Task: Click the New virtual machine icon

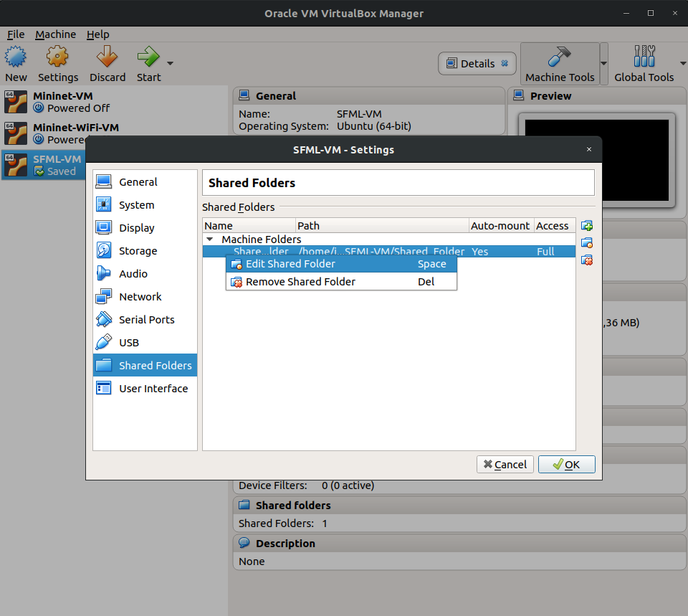Action: point(16,57)
